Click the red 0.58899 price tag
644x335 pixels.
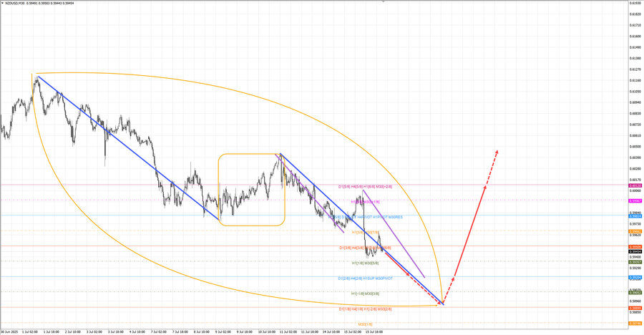(x=635, y=308)
